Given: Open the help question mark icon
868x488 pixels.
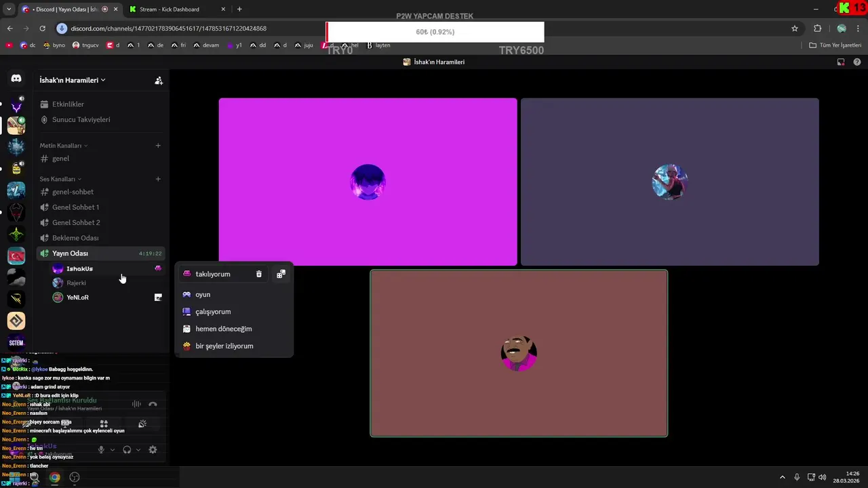Looking at the screenshot, I should (x=857, y=62).
